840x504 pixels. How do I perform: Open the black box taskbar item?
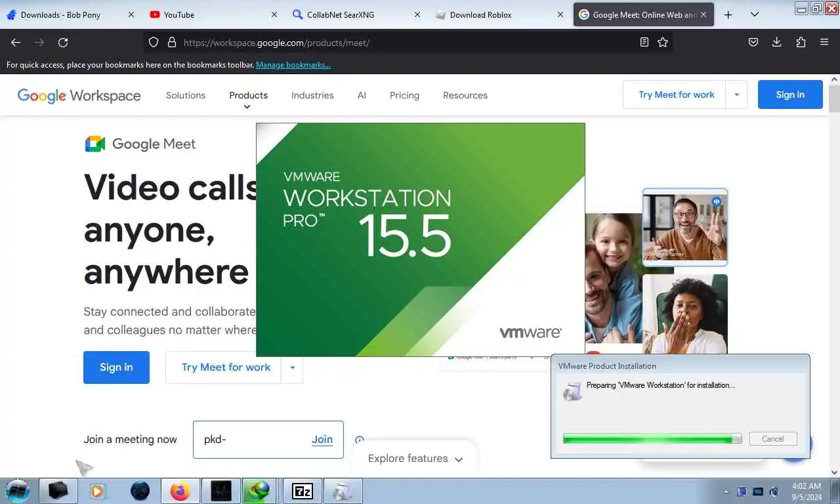[58, 490]
